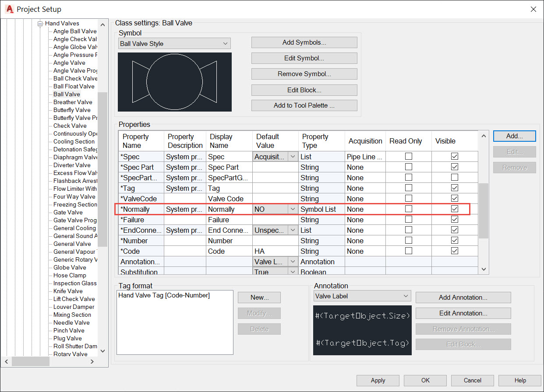
Task: Close the Project Setup dialog
Action: [x=533, y=9]
